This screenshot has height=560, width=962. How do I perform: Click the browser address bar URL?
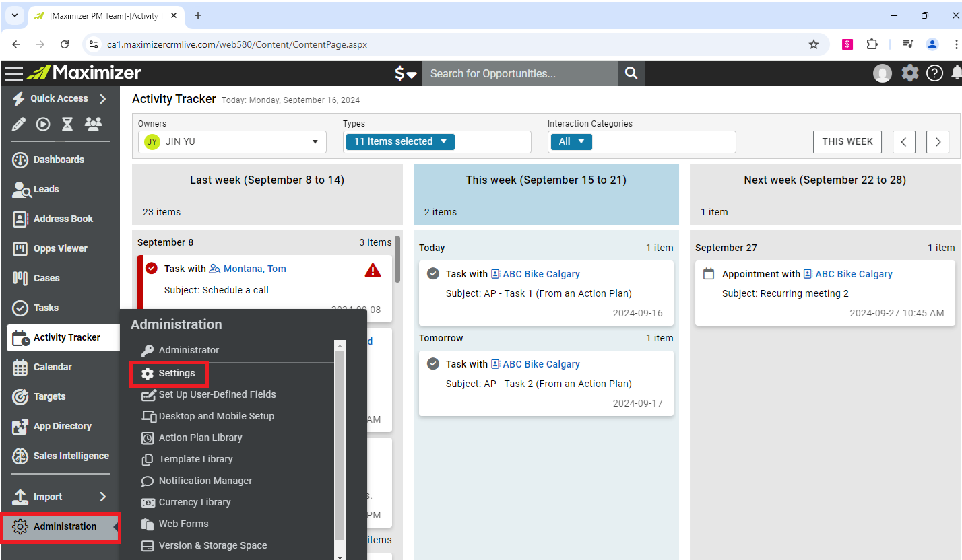[x=237, y=44]
